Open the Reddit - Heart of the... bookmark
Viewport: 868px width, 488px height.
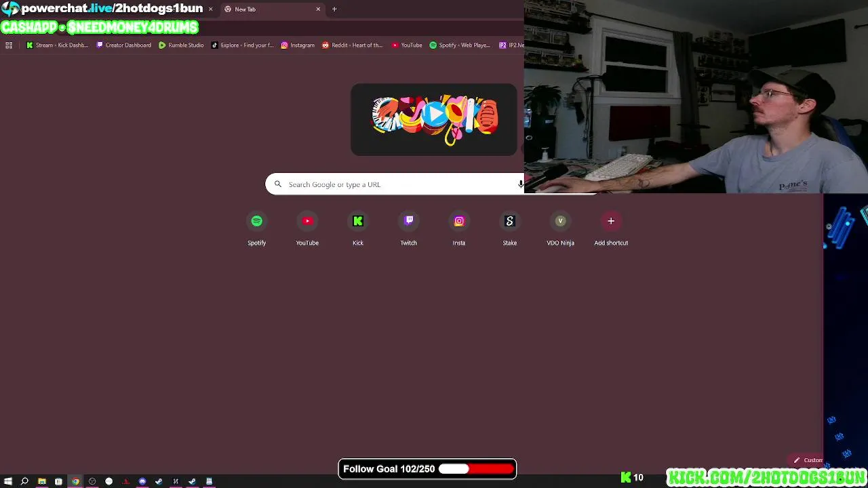[x=352, y=45]
